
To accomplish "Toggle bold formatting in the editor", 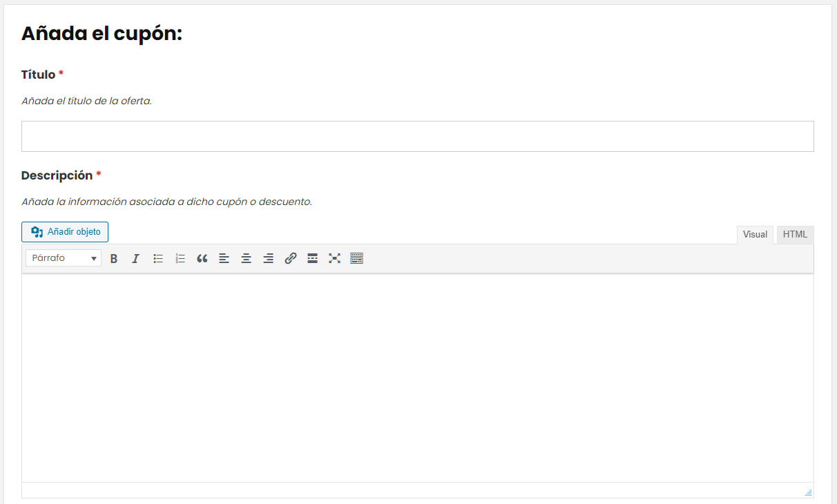I will 114,258.
